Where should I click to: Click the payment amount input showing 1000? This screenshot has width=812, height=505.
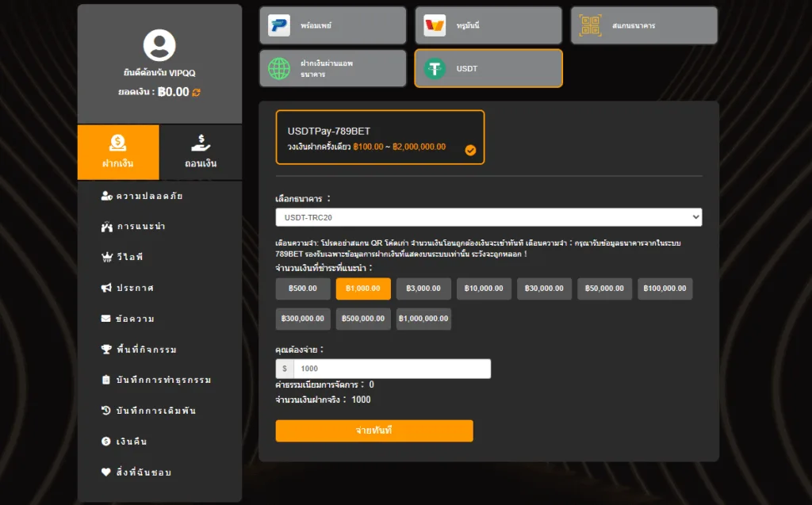pos(392,369)
